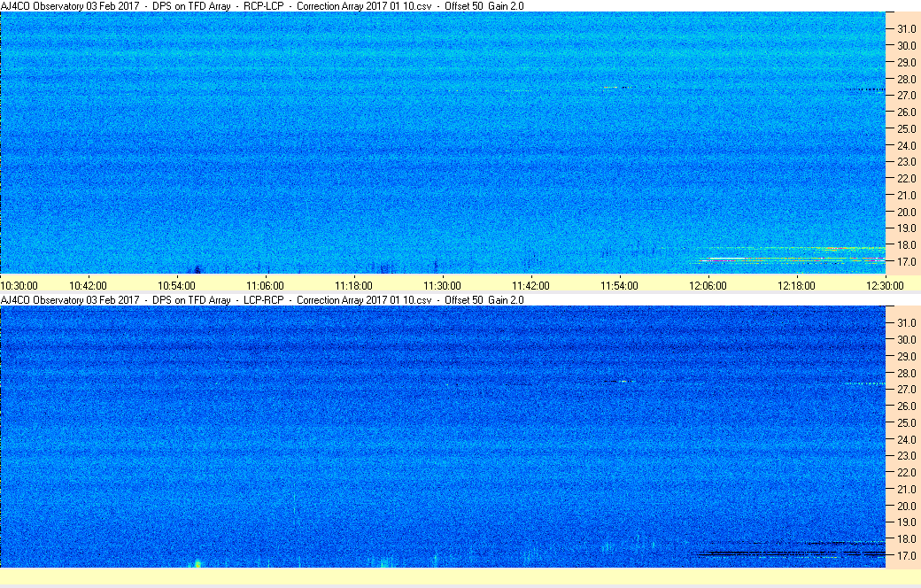The width and height of the screenshot is (921, 588).
Task: Click 23.0 on the RCP-LCP frequency axis
Action: (x=906, y=161)
